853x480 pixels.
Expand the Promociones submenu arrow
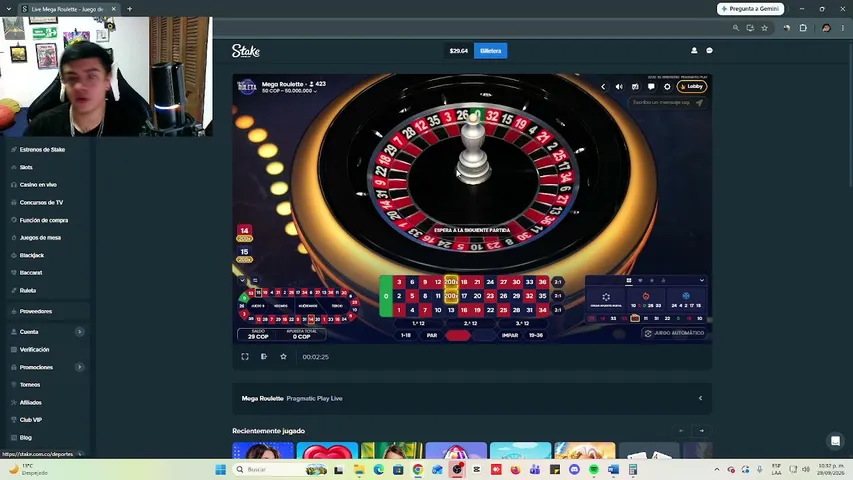click(x=79, y=367)
